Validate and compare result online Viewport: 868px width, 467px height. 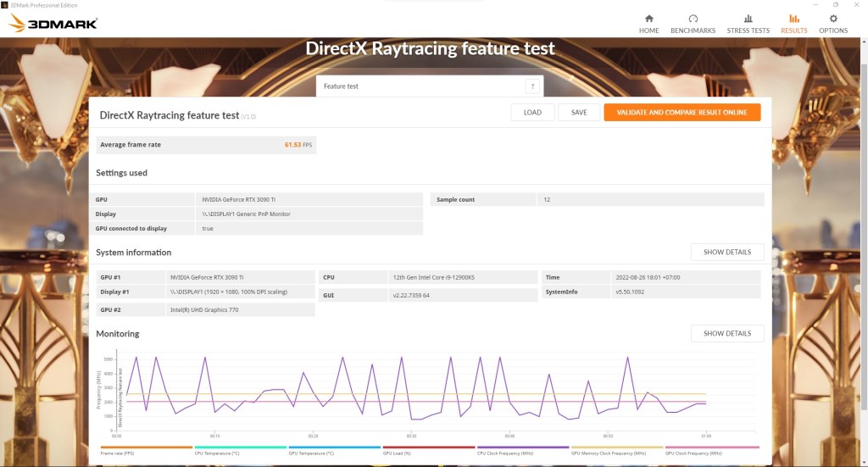[682, 113]
